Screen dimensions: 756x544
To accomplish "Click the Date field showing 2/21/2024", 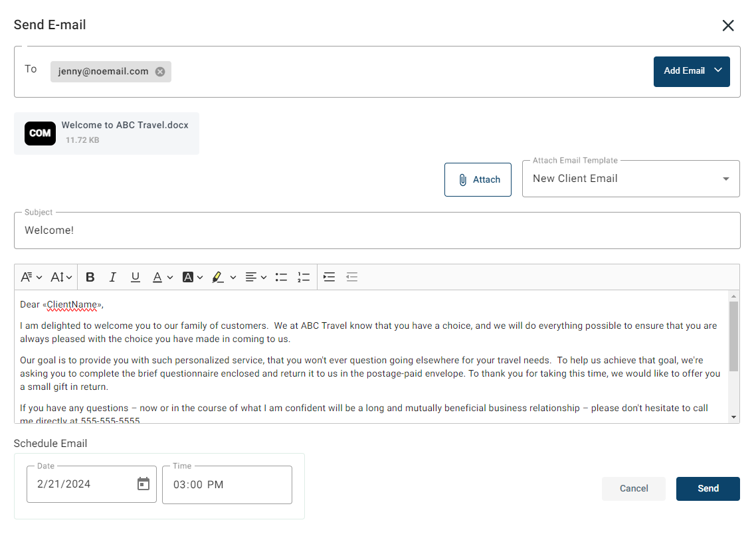I will click(x=92, y=484).
